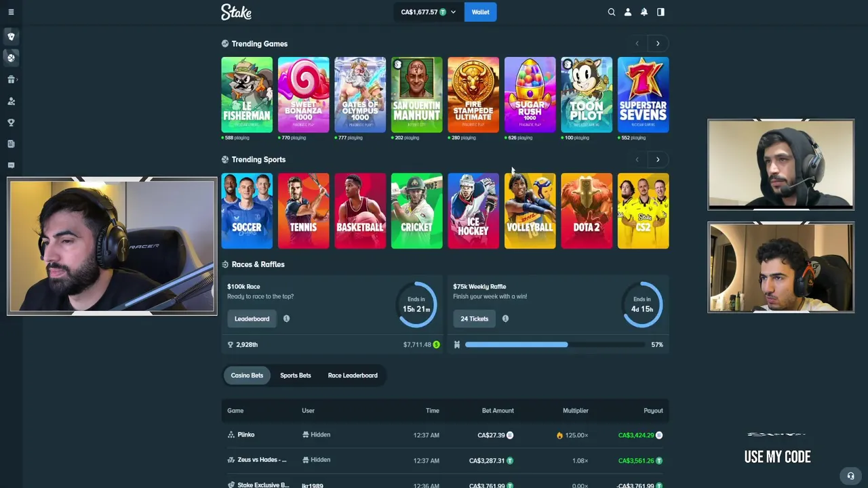Click the Weekly Raffle countdown ring 4d 15h

642,304
